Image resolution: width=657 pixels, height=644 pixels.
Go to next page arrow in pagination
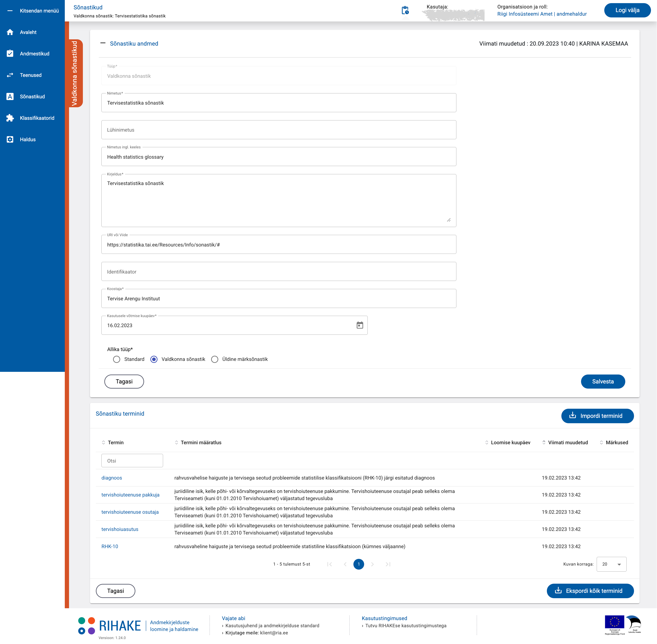[x=372, y=564]
